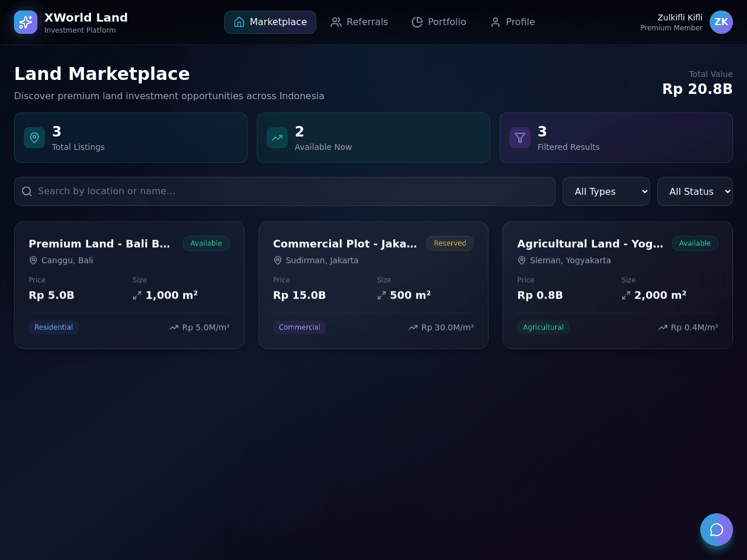
Task: Click the Sudirman, Jakarta location text
Action: [322, 260]
